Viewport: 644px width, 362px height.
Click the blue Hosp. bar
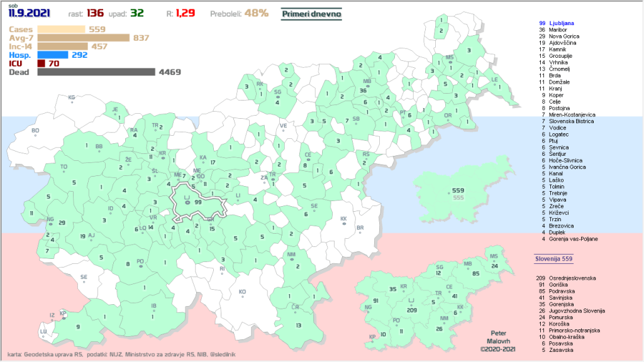coord(53,55)
